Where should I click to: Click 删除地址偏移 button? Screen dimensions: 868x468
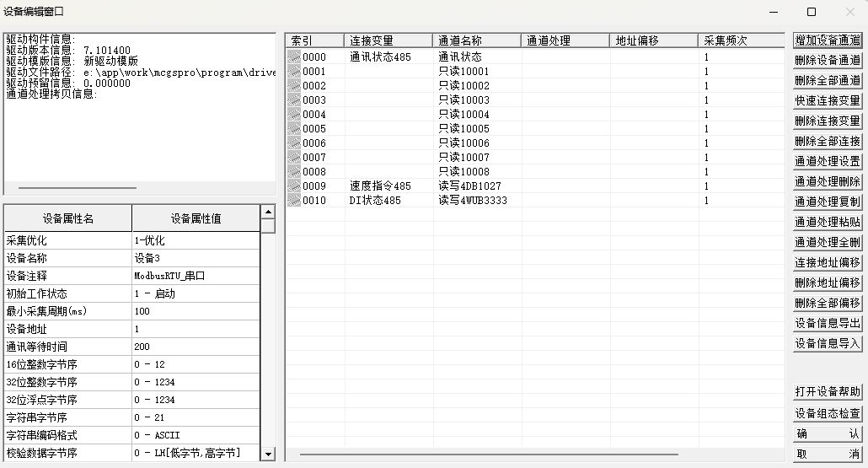828,282
